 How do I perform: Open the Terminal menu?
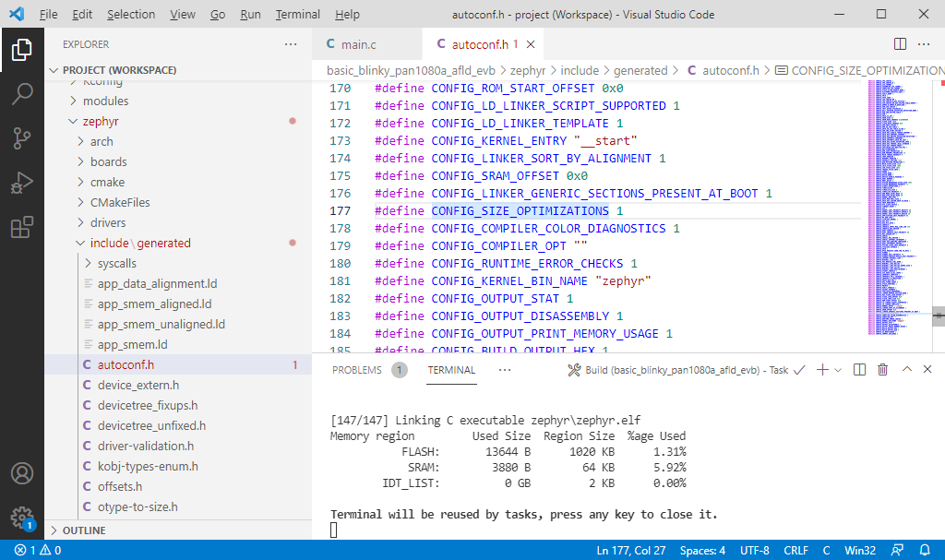pyautogui.click(x=298, y=15)
